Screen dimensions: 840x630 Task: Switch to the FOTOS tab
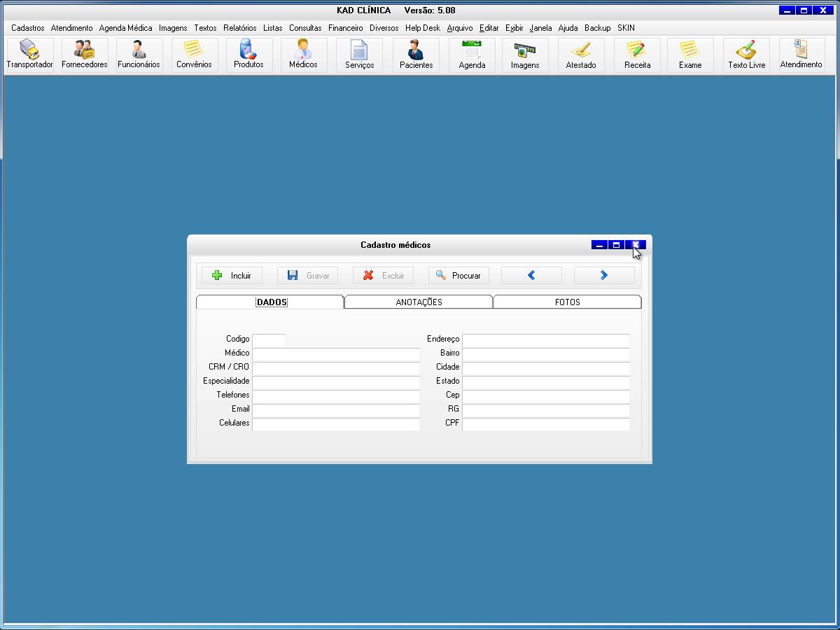click(x=567, y=302)
